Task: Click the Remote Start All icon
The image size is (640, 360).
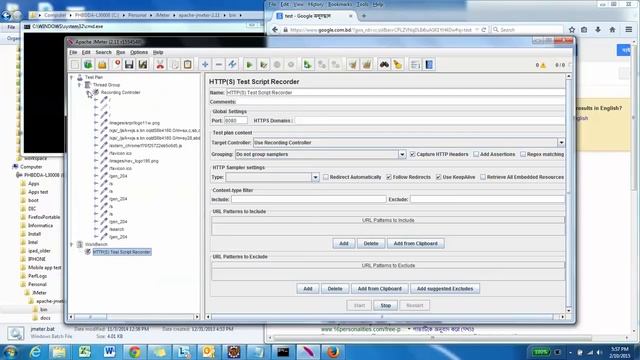Action: pos(307,64)
